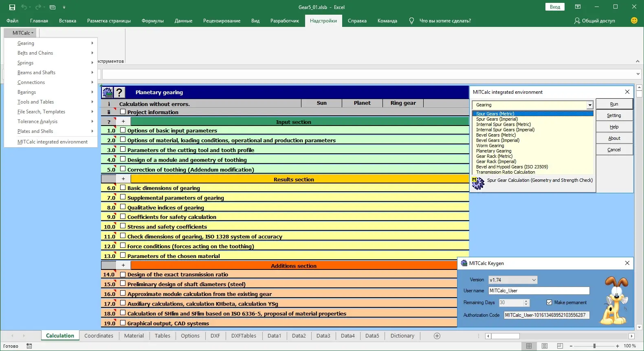
Task: Open the Файл menu
Action: (12, 21)
